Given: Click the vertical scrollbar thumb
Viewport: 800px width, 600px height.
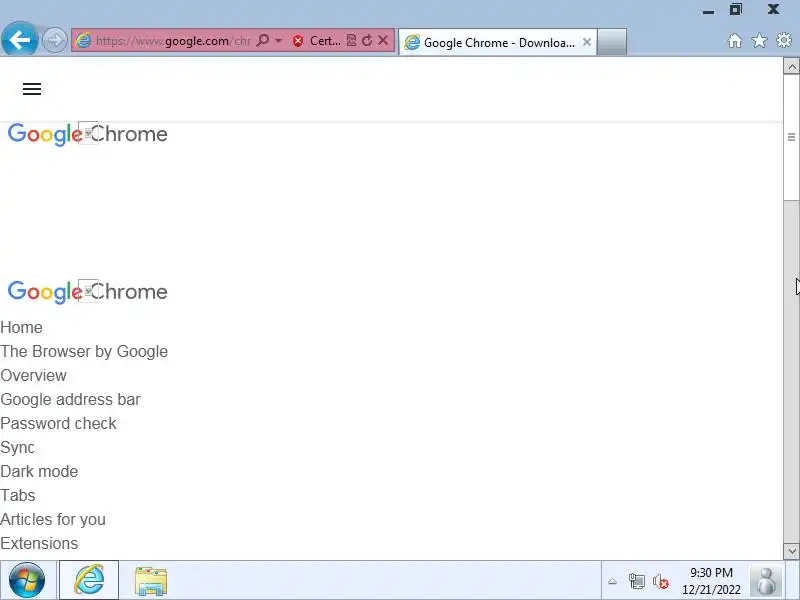Looking at the screenshot, I should point(791,137).
